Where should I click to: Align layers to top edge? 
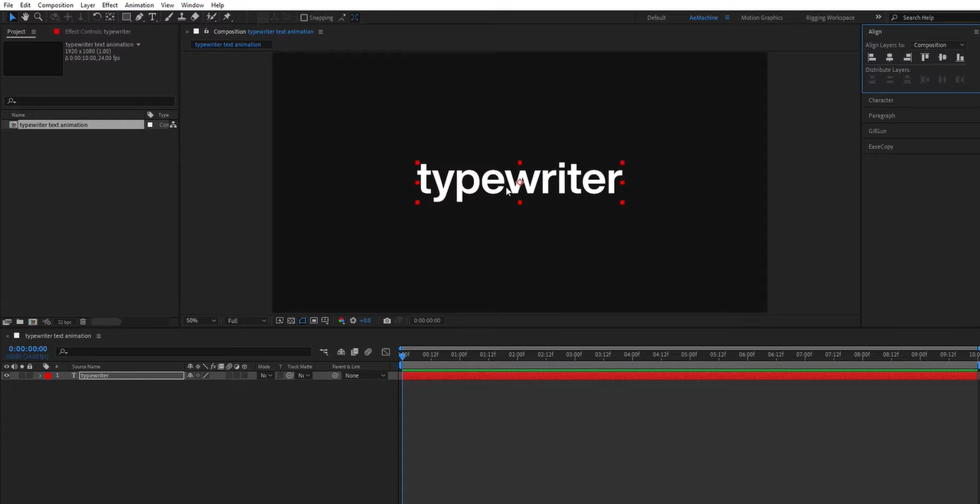[x=925, y=57]
